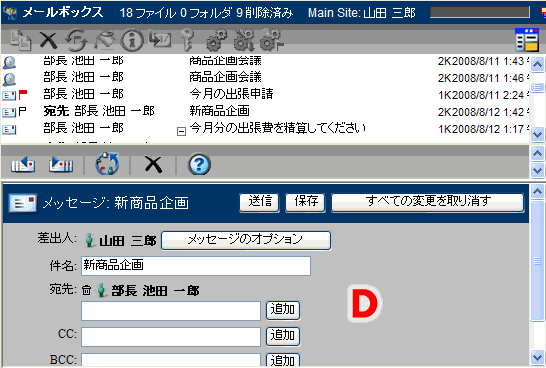Screen dimensions: 546x368
Task: Click the reply mail icon in message toolbar
Action: tap(22, 164)
